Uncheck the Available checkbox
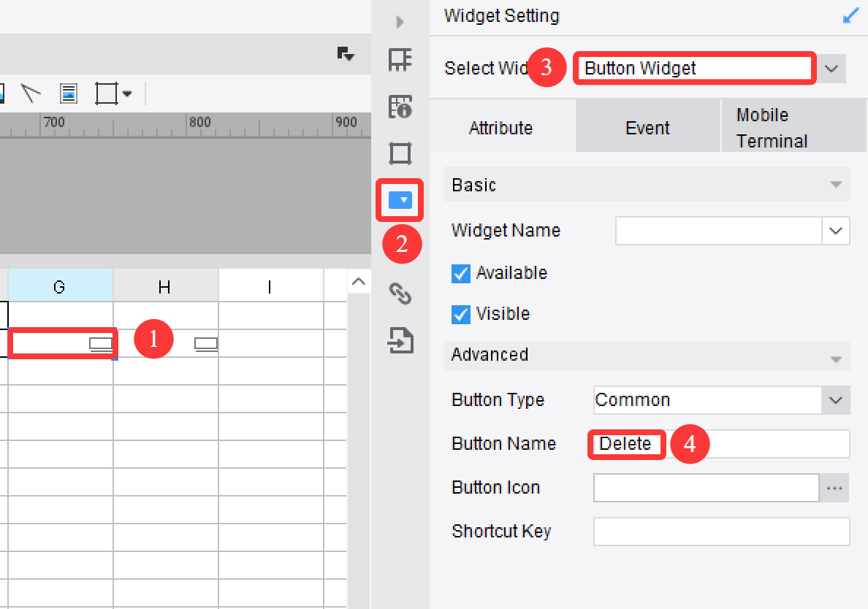Image resolution: width=868 pixels, height=609 pixels. click(461, 273)
